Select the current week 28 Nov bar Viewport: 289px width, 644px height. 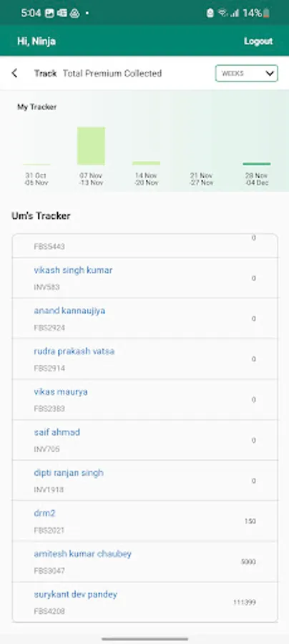pos(257,164)
